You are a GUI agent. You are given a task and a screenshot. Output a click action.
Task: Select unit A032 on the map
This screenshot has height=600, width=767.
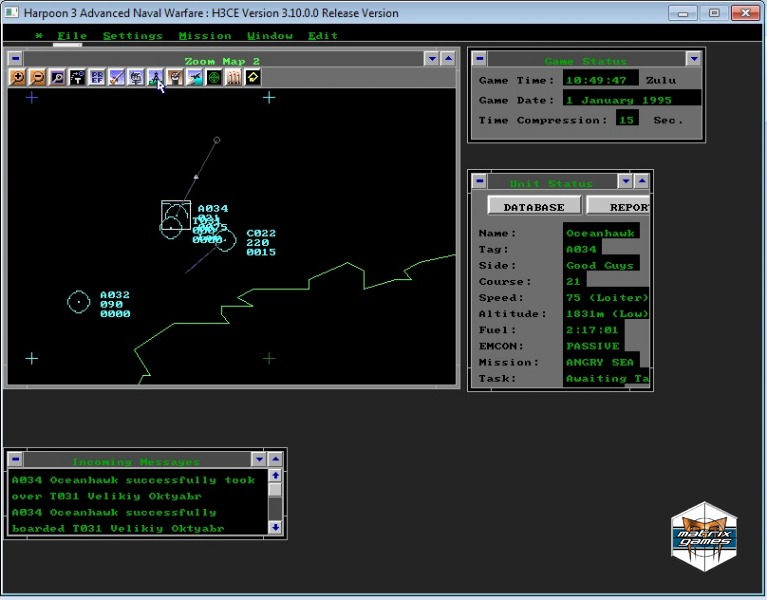pyautogui.click(x=79, y=301)
